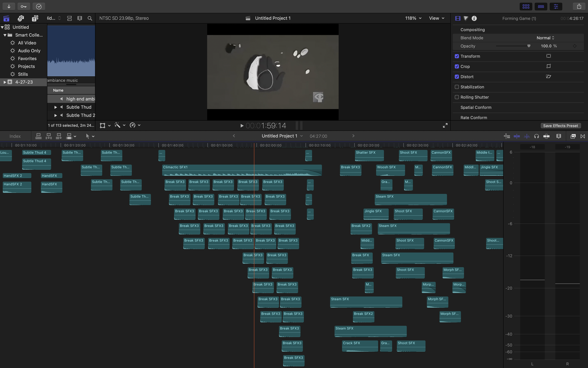588x368 pixels.
Task: Click the Import Media arrow icon
Action: (x=9, y=6)
